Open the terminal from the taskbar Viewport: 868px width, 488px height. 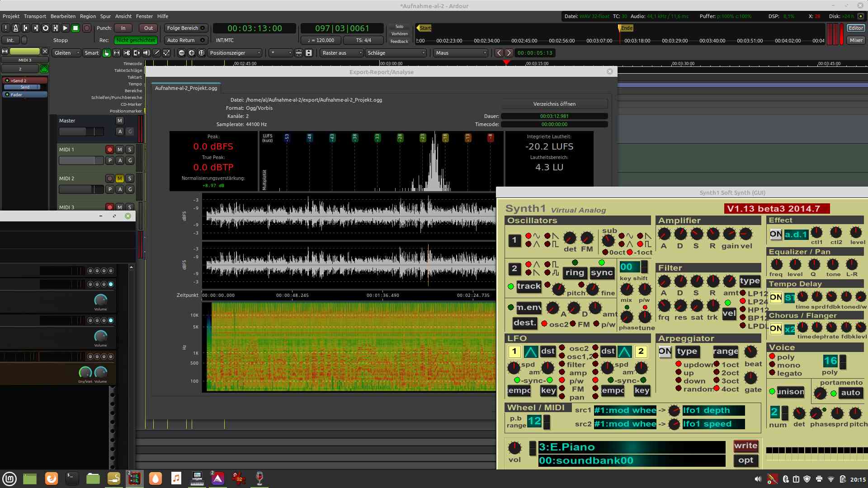point(72,479)
